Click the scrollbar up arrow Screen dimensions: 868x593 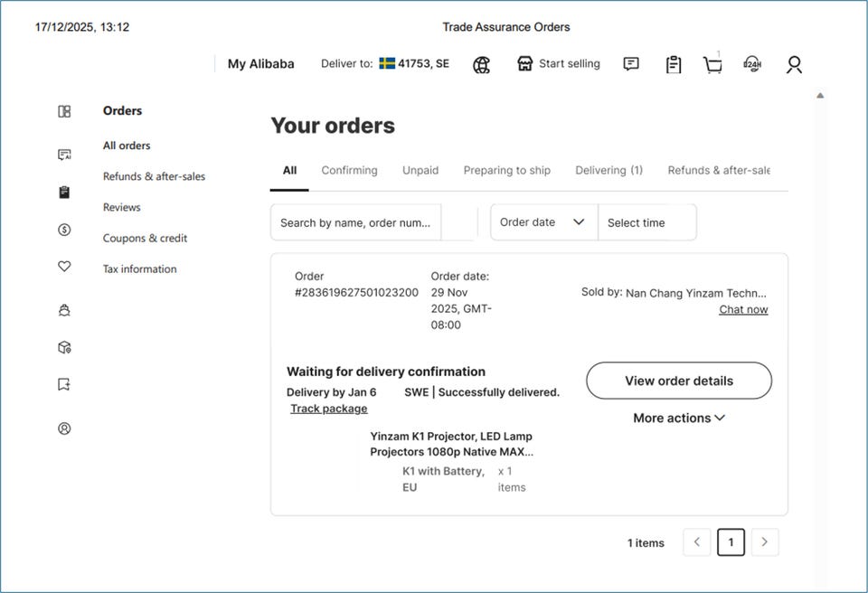pyautogui.click(x=820, y=96)
